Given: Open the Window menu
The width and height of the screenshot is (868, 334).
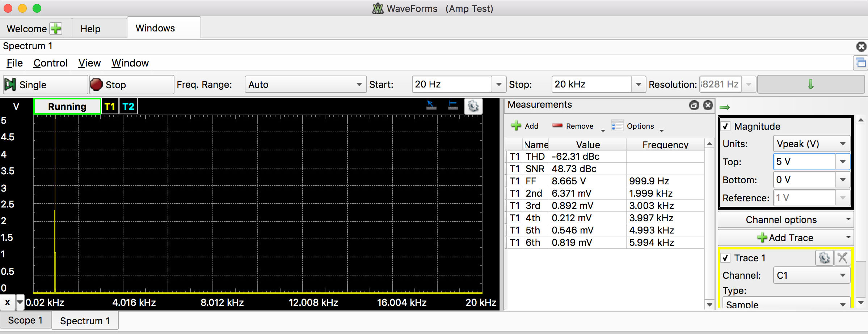Looking at the screenshot, I should click(x=130, y=63).
